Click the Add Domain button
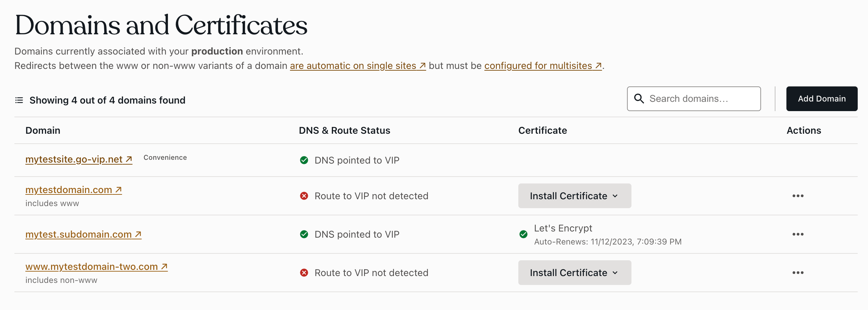 pos(822,98)
